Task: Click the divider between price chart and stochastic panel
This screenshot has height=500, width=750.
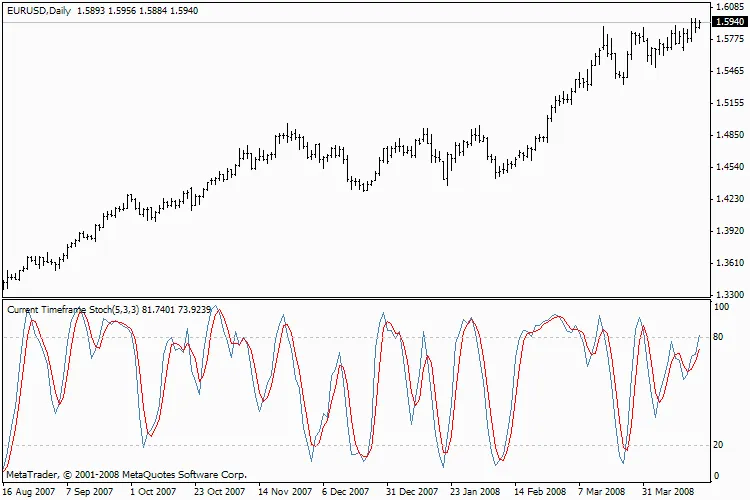Action: click(355, 300)
